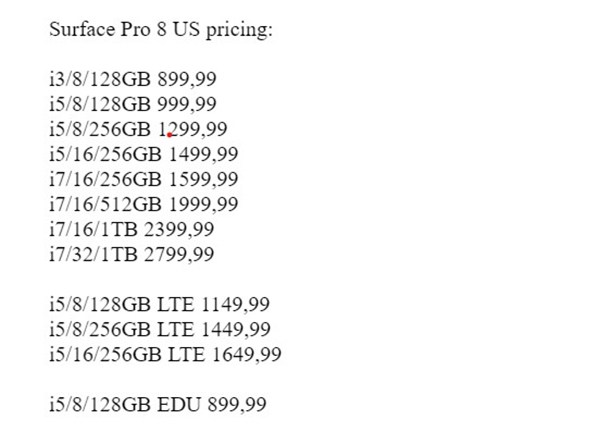Click the i7/16/256GB configuration text
The image size is (600, 432).
[x=105, y=179]
